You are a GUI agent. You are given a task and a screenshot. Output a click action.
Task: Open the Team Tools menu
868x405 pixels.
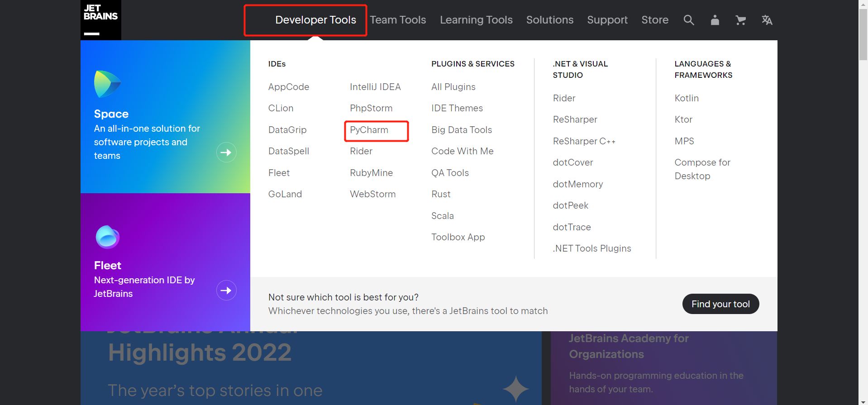click(x=398, y=20)
